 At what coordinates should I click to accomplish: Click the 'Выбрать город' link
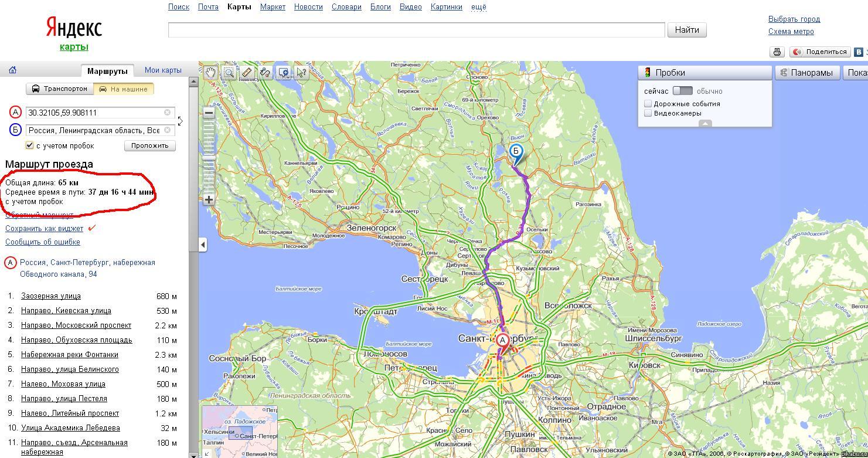coord(794,19)
